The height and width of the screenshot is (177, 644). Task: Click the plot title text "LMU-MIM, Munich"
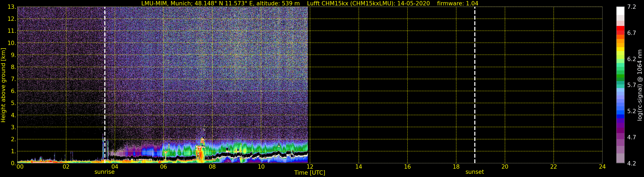coord(167,3)
